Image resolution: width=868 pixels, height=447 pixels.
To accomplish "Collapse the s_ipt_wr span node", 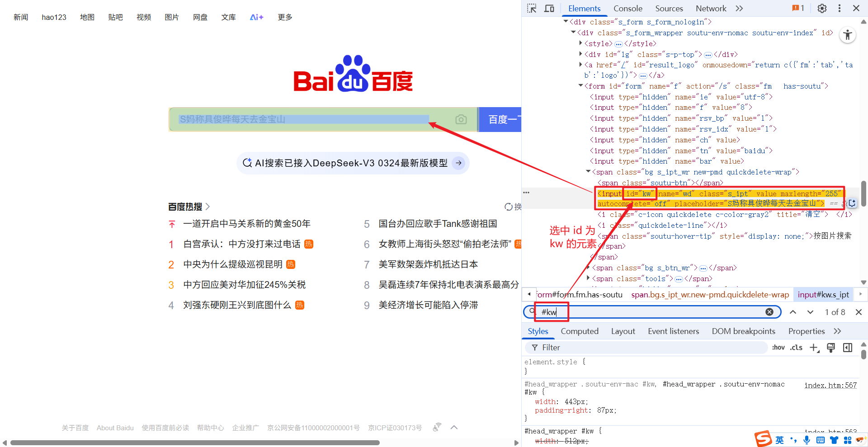I will point(588,172).
